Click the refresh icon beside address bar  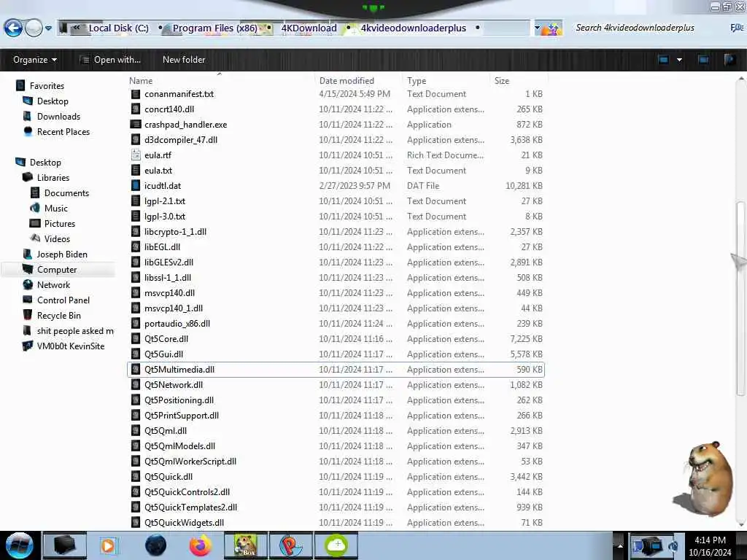click(x=553, y=28)
